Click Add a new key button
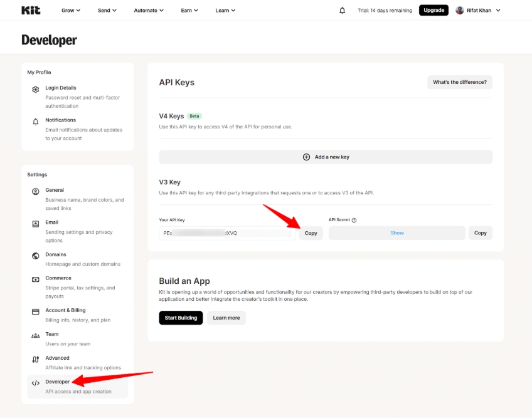The image size is (532, 418). click(x=326, y=157)
